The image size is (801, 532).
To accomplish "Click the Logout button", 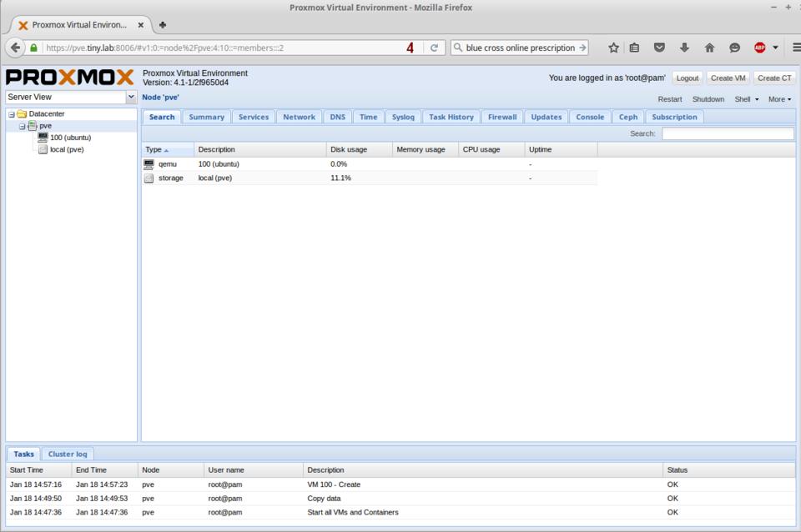I will point(687,78).
